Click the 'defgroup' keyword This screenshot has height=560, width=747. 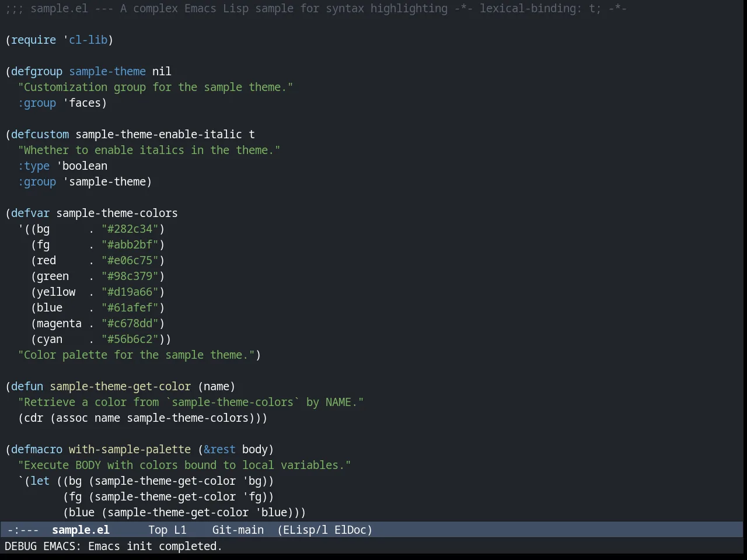pyautogui.click(x=37, y=71)
